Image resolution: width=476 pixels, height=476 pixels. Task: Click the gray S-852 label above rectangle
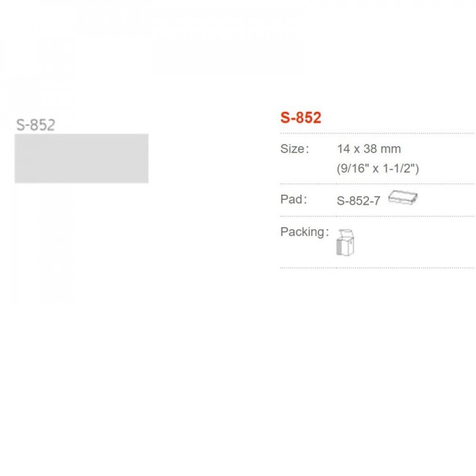pyautogui.click(x=36, y=125)
